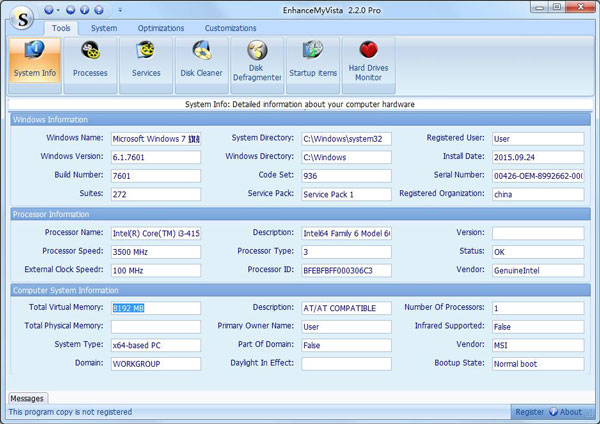Click the Serial Number field
600x424 pixels.
tap(538, 176)
